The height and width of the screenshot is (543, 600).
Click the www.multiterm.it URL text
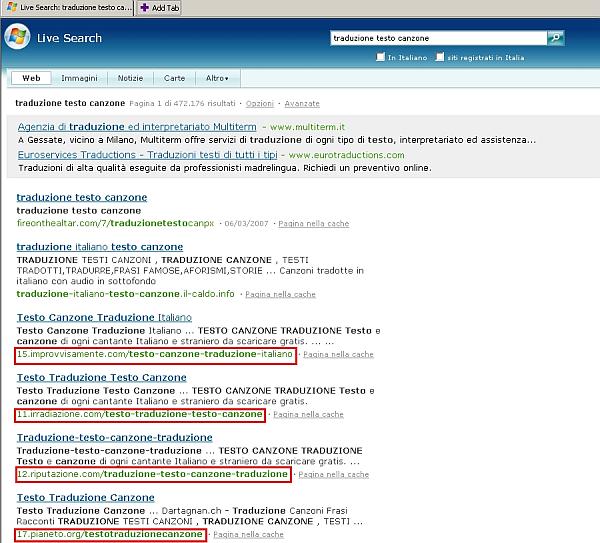(x=307, y=127)
